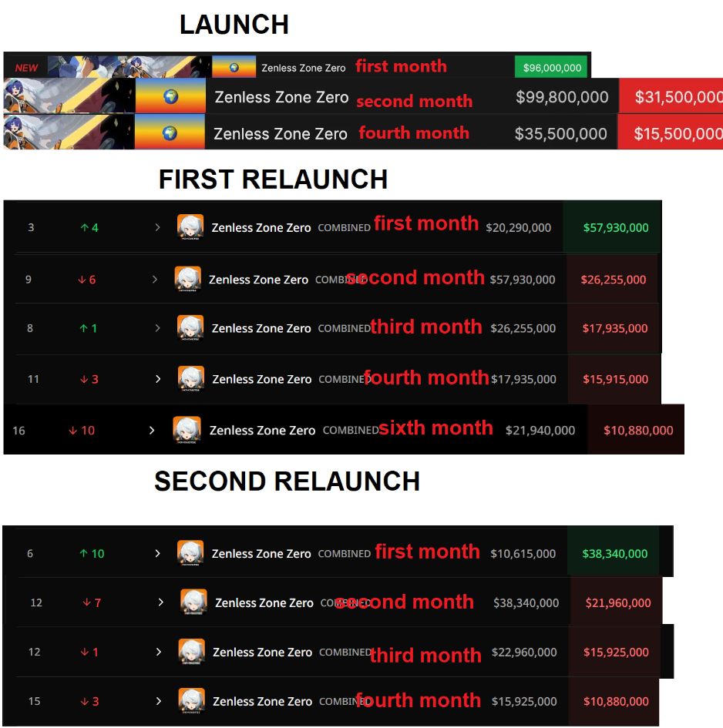Click the COMBINED label in the rank 3 row

344,227
